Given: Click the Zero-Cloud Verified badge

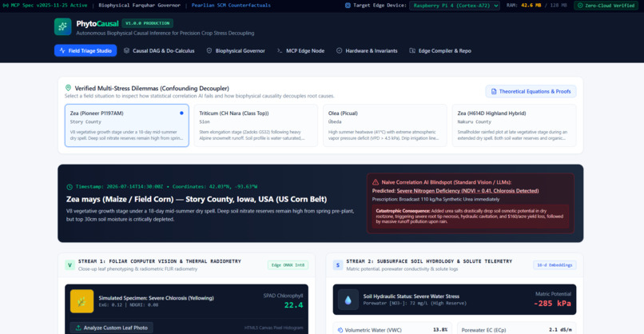Looking at the screenshot, I should coord(606,6).
